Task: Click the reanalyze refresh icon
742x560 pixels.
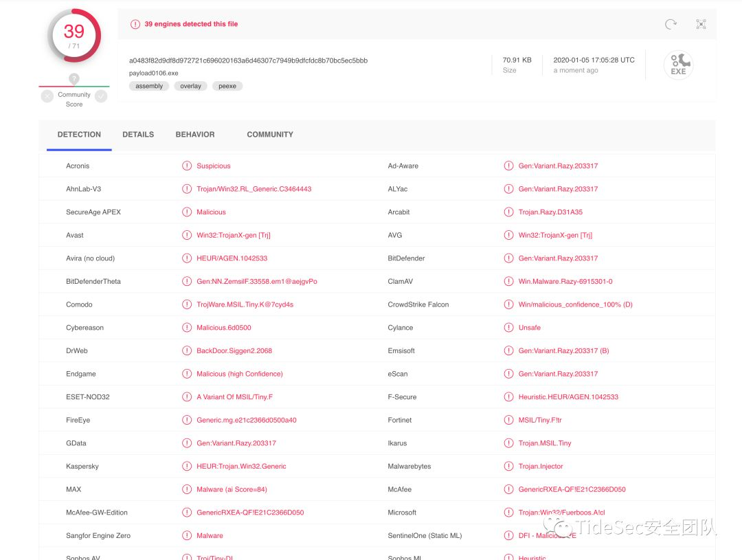Action: click(671, 24)
